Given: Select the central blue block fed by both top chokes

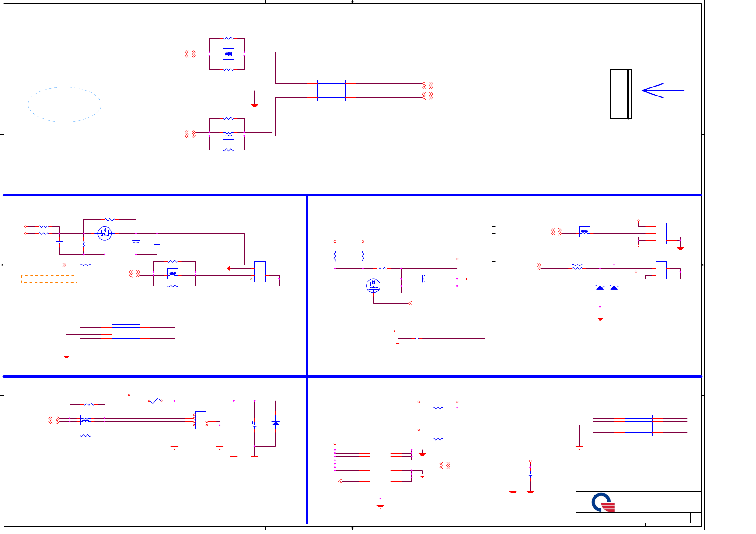Looking at the screenshot, I should [x=332, y=91].
